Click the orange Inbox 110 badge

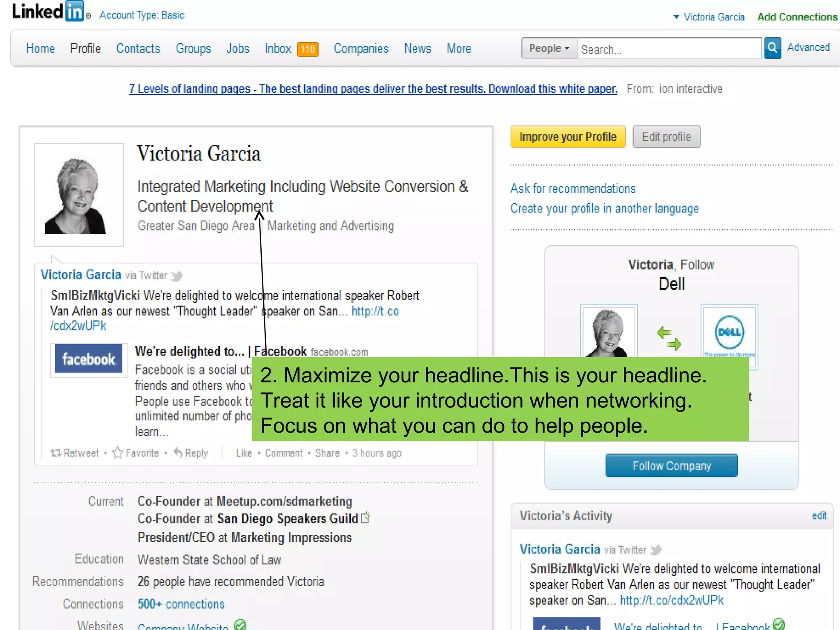[308, 49]
